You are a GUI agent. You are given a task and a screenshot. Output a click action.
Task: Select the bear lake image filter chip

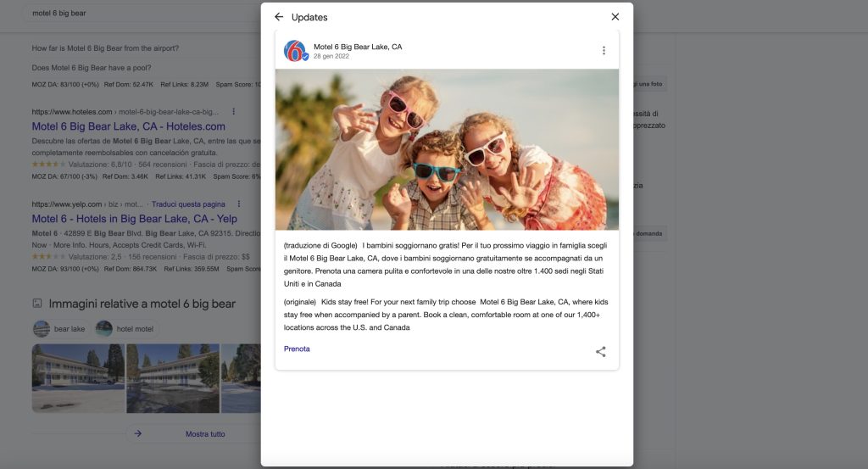click(60, 329)
